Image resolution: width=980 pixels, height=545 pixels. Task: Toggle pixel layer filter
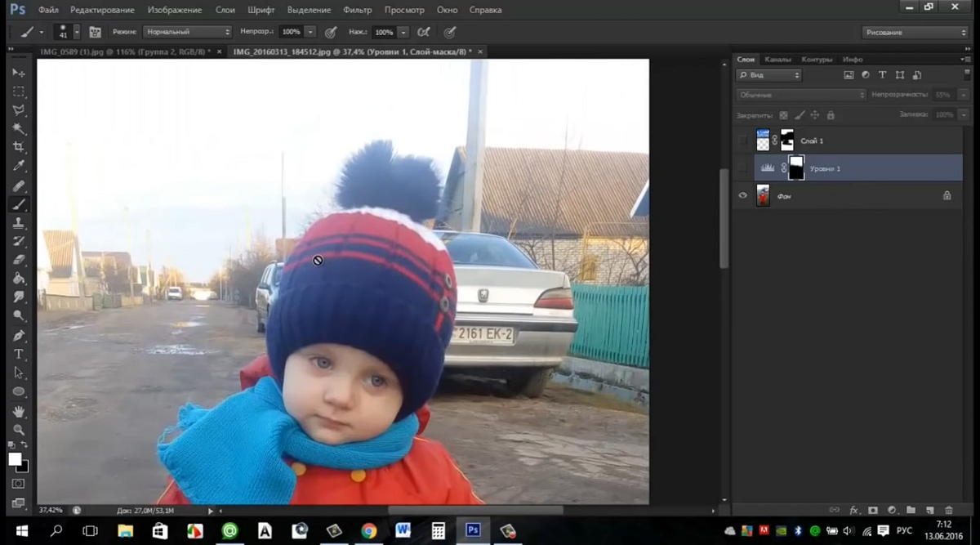(x=849, y=75)
